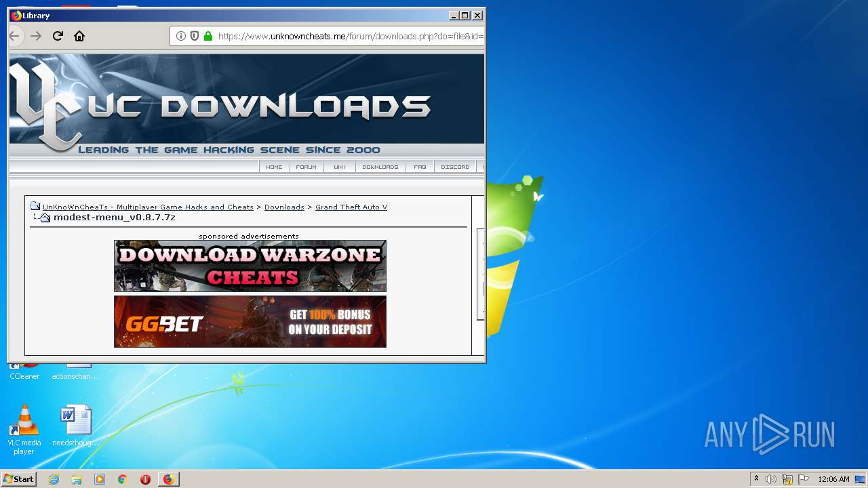Open the actionschan desktop file
Viewport: 868px width, 488px height.
pos(75,371)
